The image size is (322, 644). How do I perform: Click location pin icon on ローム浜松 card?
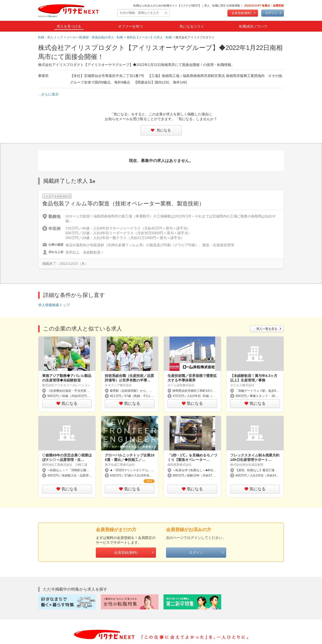pos(169,391)
